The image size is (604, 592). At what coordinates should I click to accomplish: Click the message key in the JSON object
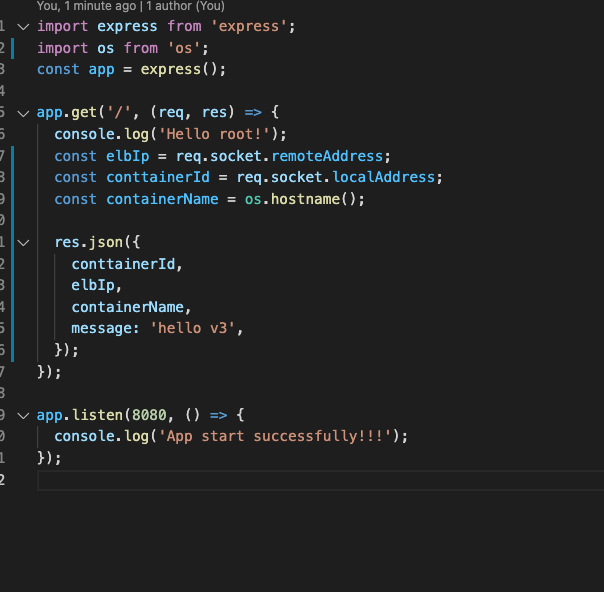[102, 328]
